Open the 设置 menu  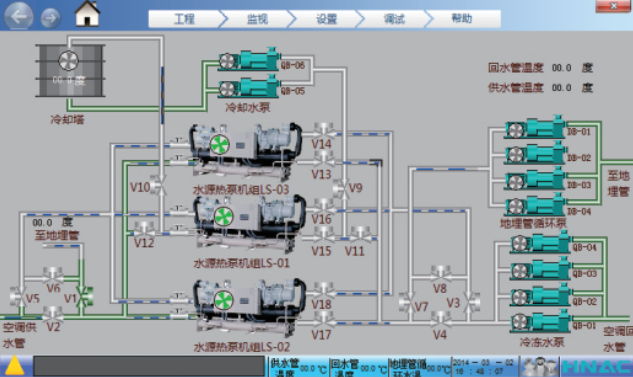(326, 19)
